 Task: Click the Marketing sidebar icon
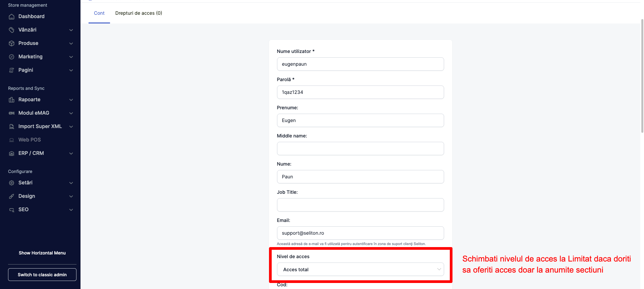(12, 57)
